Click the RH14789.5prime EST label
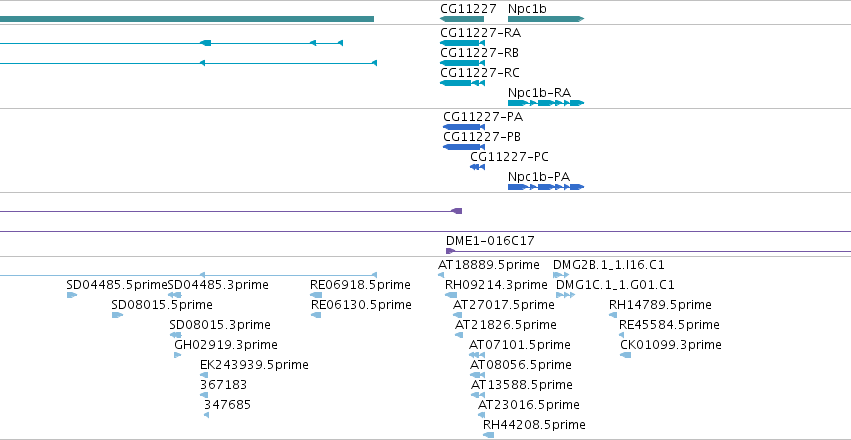Viewport: 851px width, 440px height. tap(660, 305)
